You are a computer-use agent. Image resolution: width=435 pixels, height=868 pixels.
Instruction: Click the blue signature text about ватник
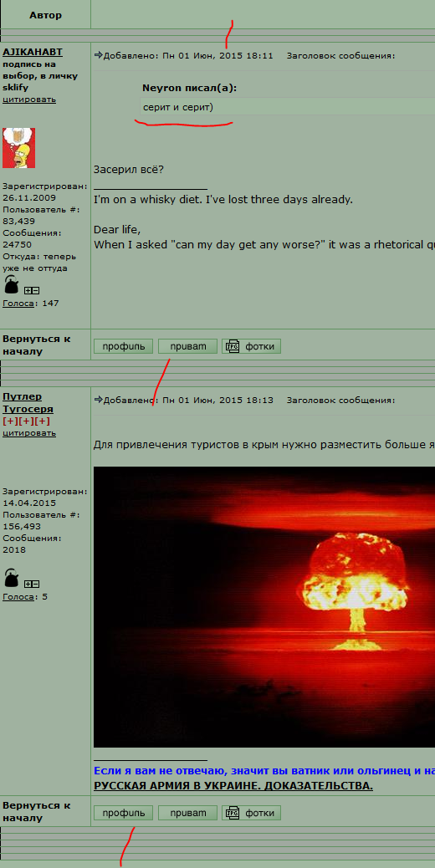click(x=264, y=771)
